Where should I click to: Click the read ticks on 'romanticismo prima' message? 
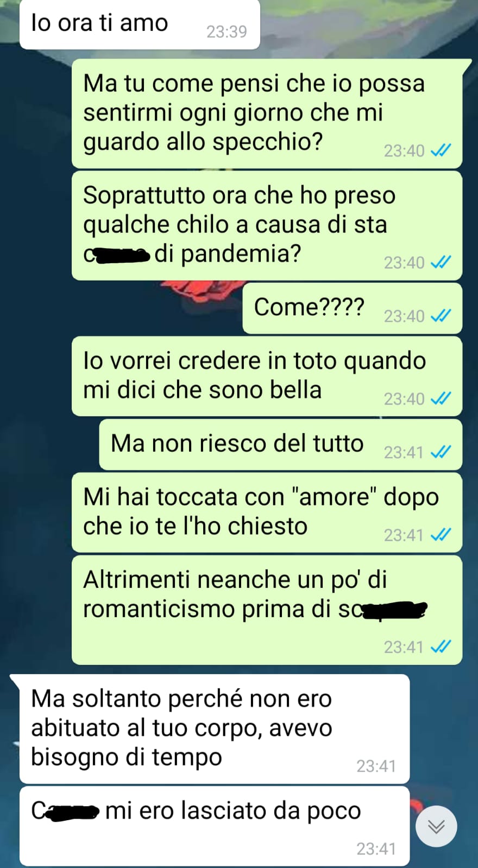click(x=441, y=647)
